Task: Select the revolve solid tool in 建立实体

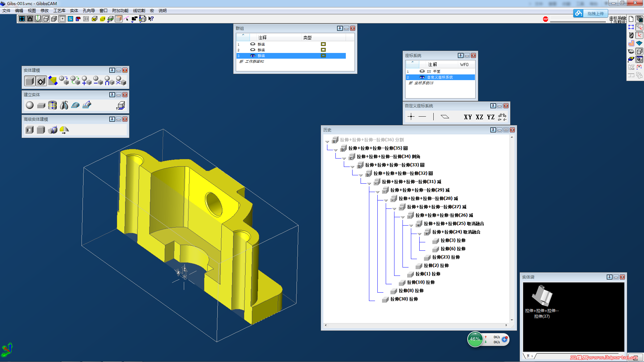Action: tap(64, 105)
